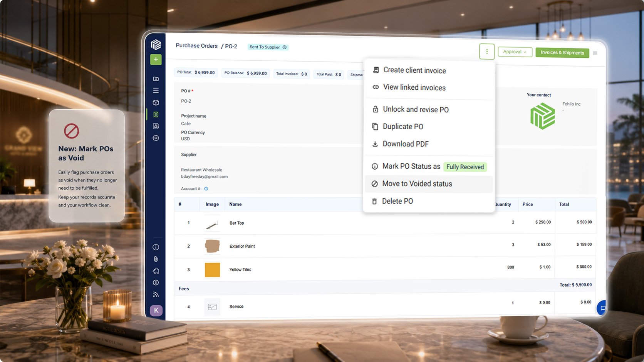This screenshot has height=362, width=644.
Task: Mark PO Status as Fully Received
Action: (429, 166)
